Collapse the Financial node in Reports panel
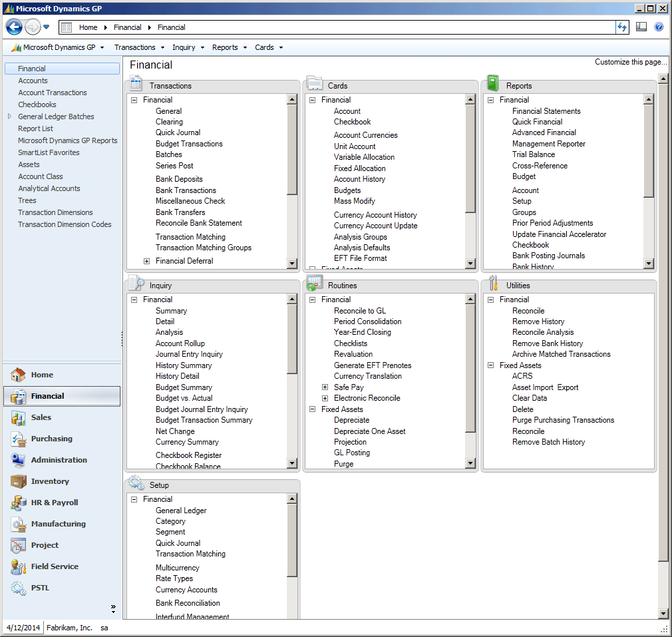Screen dimensions: 672x637 point(491,100)
